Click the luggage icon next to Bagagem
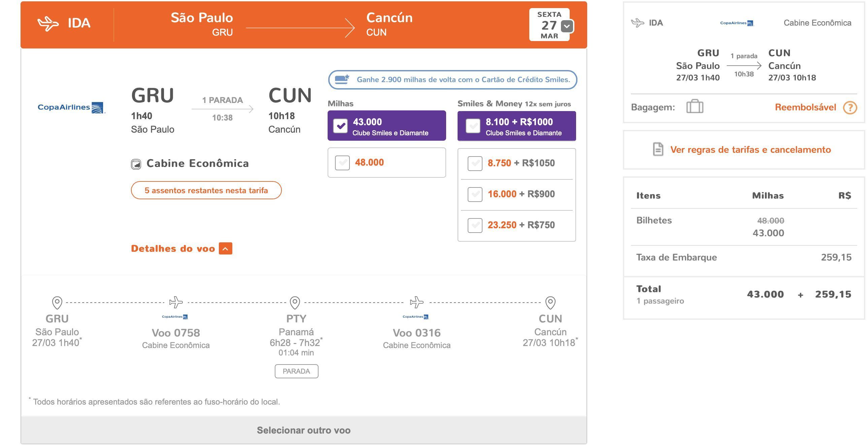The height and width of the screenshot is (447, 868). [x=695, y=106]
